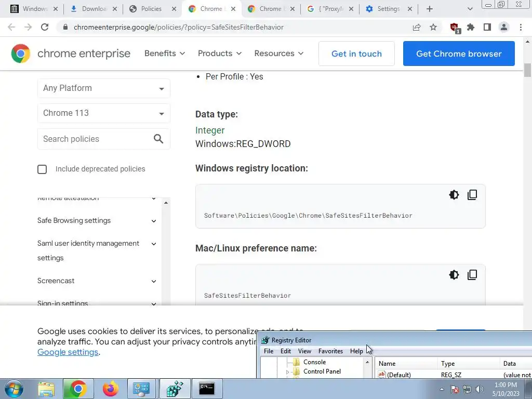The image size is (532, 399).
Task: Open the Windows Start menu
Action: click(14, 389)
